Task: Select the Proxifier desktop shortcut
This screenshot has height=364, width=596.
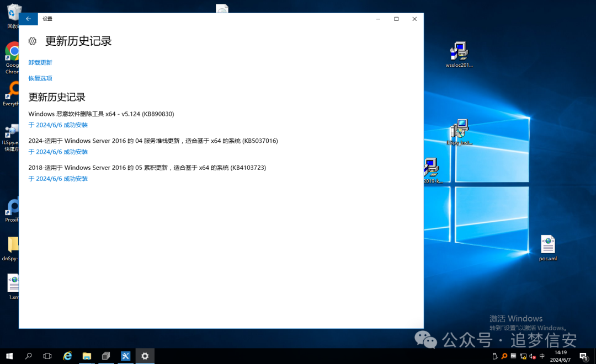Action: (x=12, y=210)
